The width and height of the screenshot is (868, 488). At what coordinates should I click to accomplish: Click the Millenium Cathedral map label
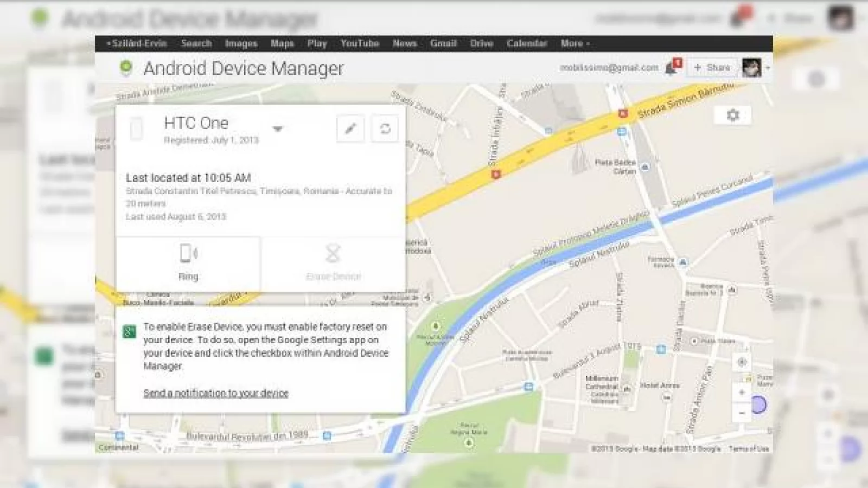[x=602, y=383]
